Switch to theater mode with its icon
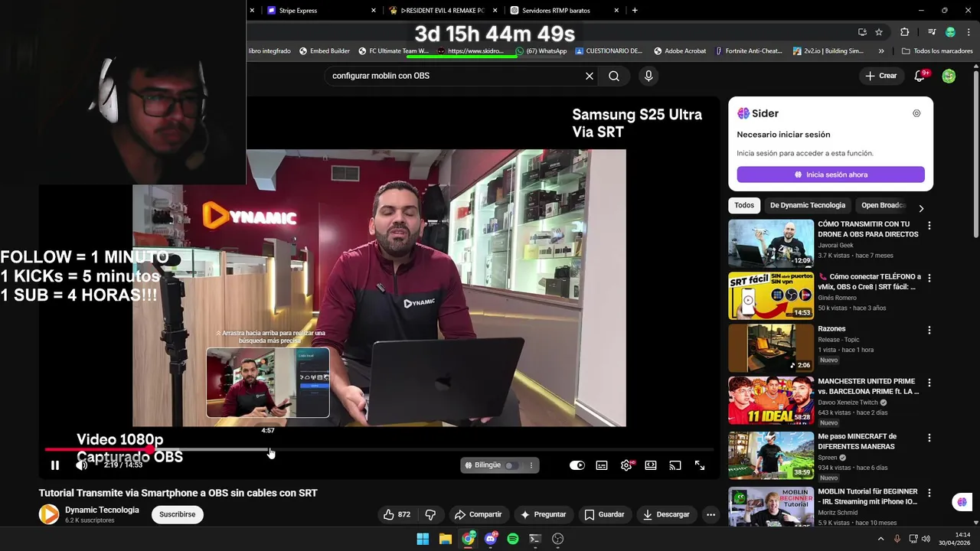This screenshot has width=980, height=551. (x=651, y=465)
